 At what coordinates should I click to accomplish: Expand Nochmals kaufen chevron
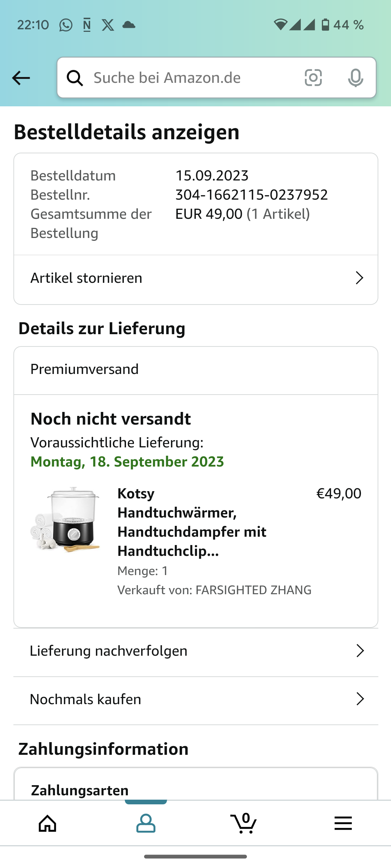[x=360, y=699]
